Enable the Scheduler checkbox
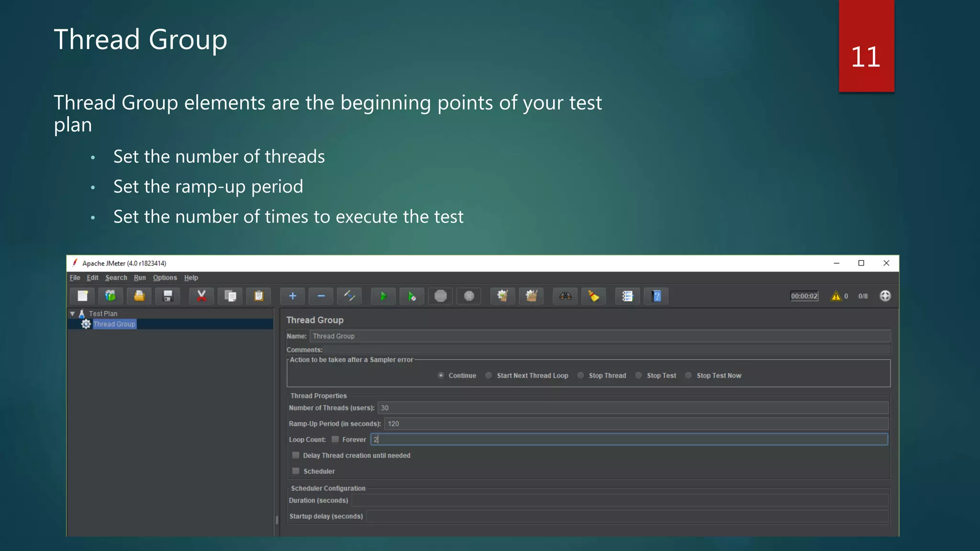The image size is (980, 551). click(x=296, y=471)
